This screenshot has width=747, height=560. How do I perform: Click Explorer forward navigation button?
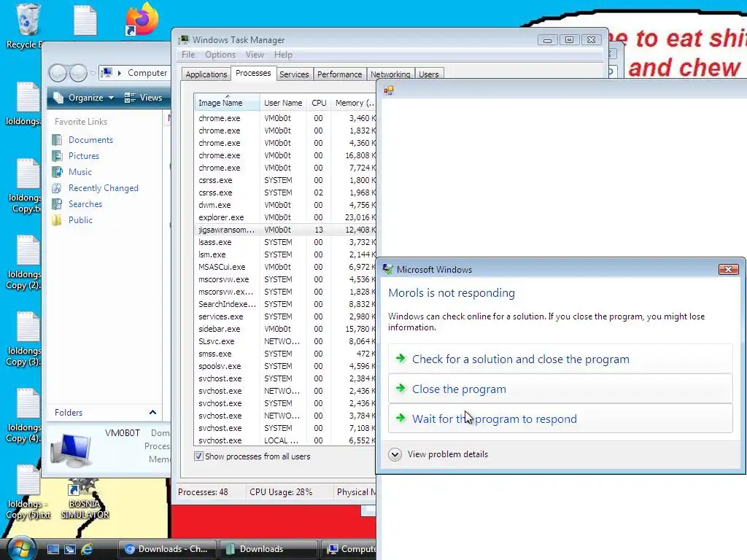point(78,73)
